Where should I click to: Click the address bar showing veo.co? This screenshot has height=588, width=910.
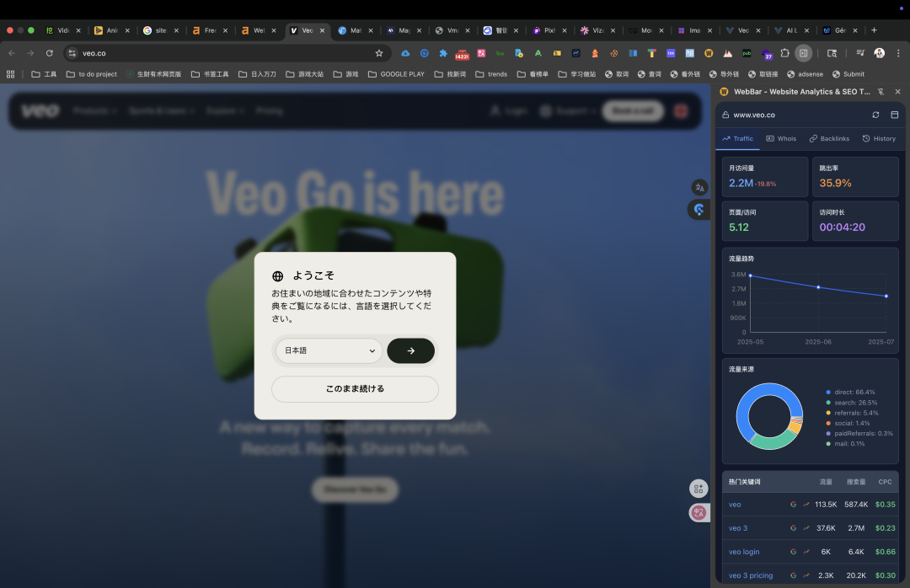point(227,53)
